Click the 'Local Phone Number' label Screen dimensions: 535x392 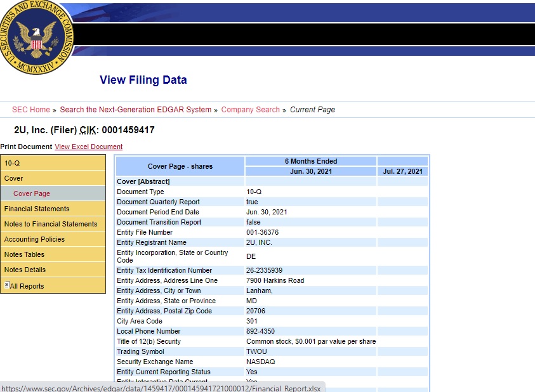tap(149, 331)
